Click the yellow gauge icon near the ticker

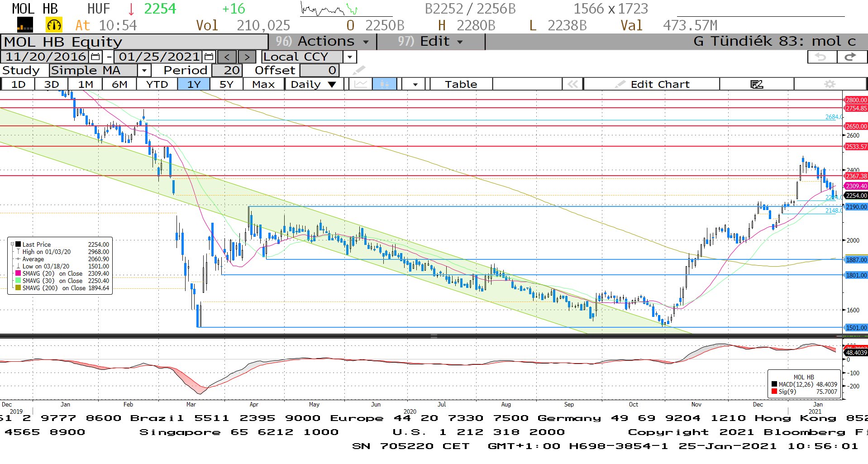[x=54, y=25]
